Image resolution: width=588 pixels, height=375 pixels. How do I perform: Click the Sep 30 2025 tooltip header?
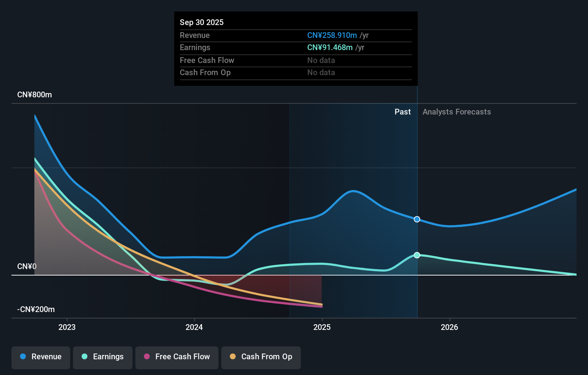click(202, 22)
